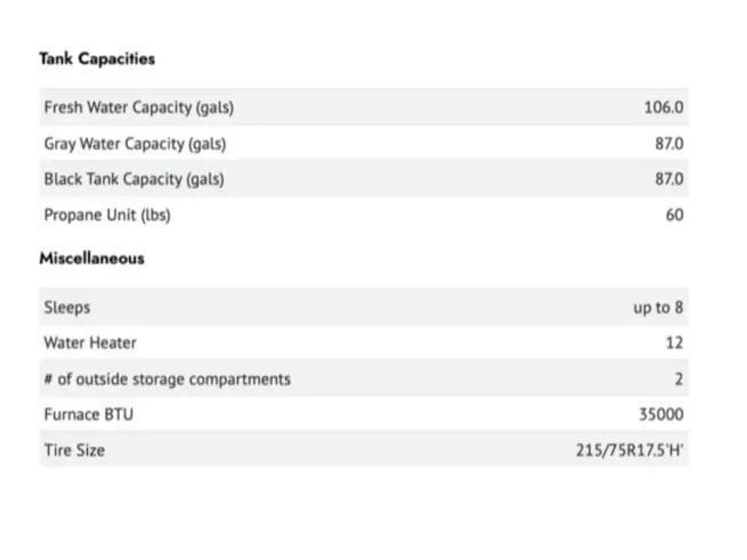This screenshot has height=560, width=747.
Task: Click the outside storage compartments label
Action: (167, 379)
